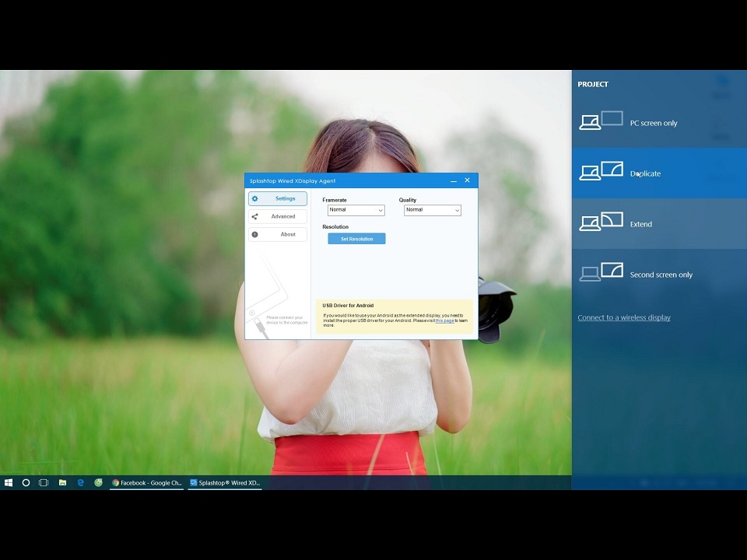Click the Settings gear icon
Image resolution: width=747 pixels, height=560 pixels.
[255, 198]
